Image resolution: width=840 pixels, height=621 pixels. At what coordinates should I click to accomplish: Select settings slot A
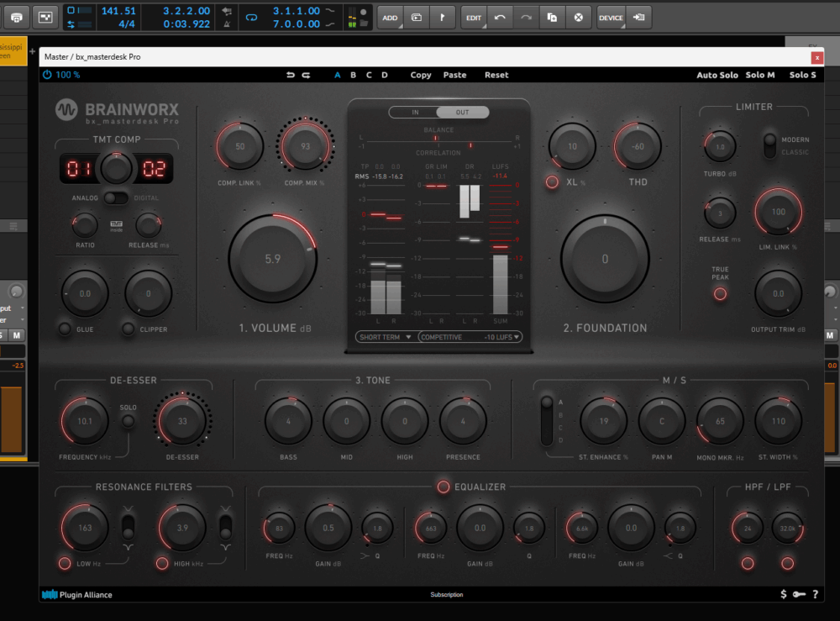(x=338, y=75)
